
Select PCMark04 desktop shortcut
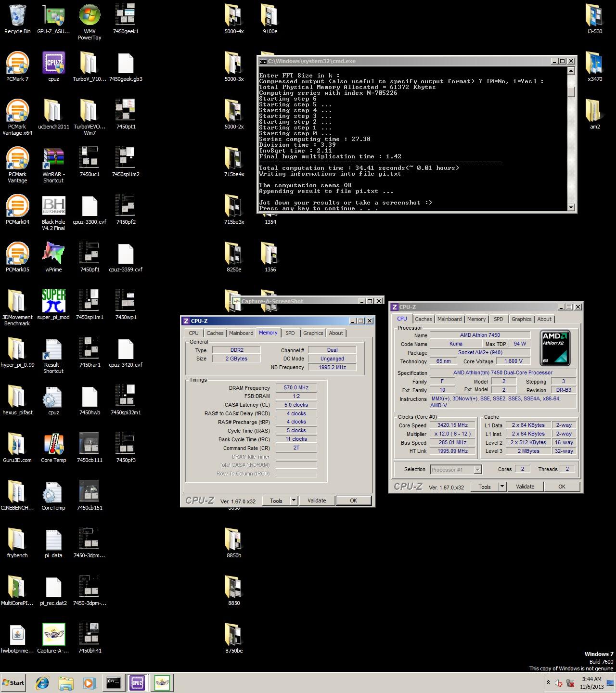tap(17, 210)
